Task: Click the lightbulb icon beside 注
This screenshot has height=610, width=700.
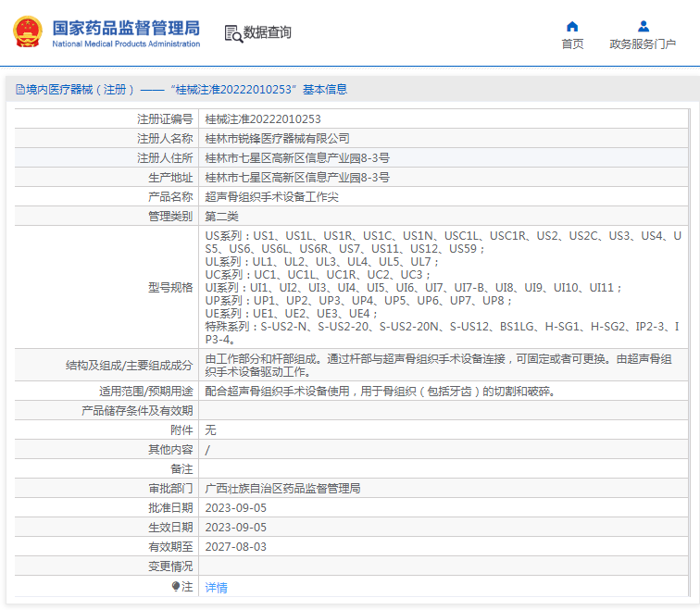Action: (176, 586)
